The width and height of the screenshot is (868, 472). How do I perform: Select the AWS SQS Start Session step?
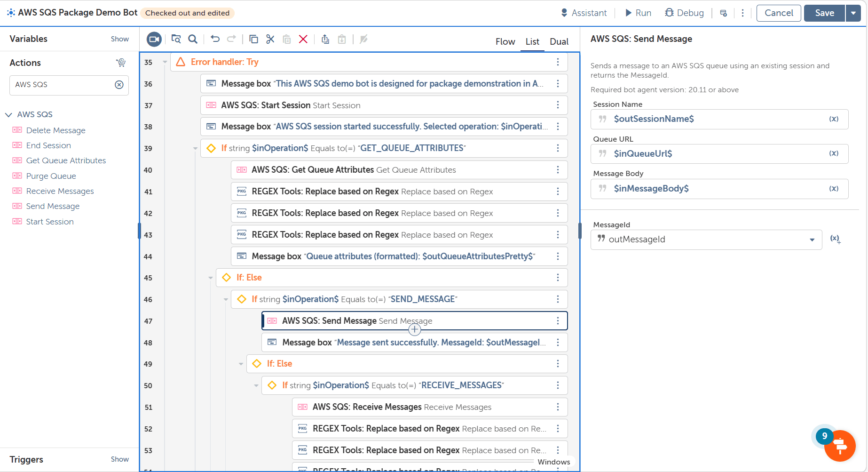click(384, 105)
